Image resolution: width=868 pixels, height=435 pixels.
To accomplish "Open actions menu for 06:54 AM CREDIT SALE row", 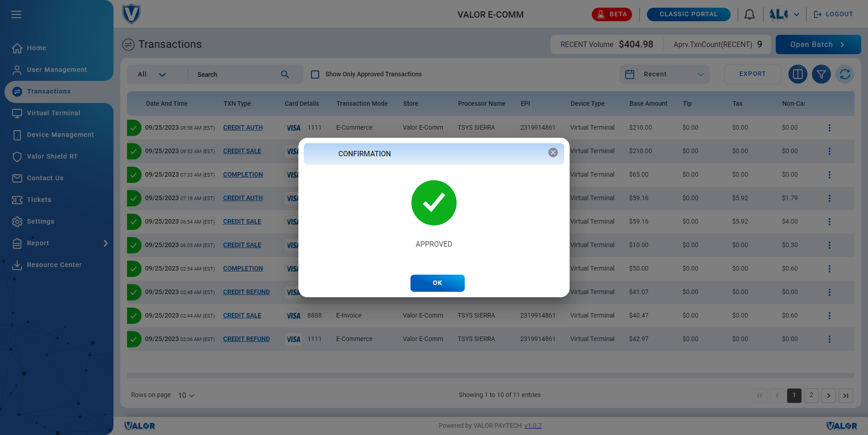I will [x=830, y=222].
